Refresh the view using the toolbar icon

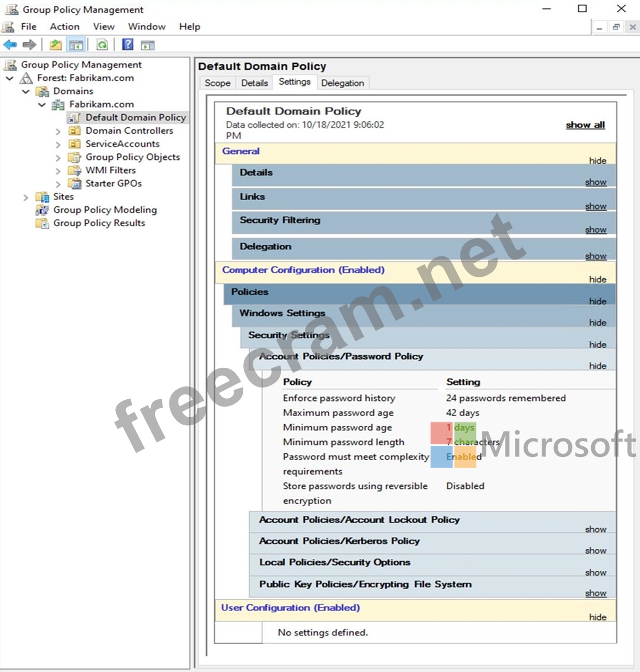click(x=102, y=45)
